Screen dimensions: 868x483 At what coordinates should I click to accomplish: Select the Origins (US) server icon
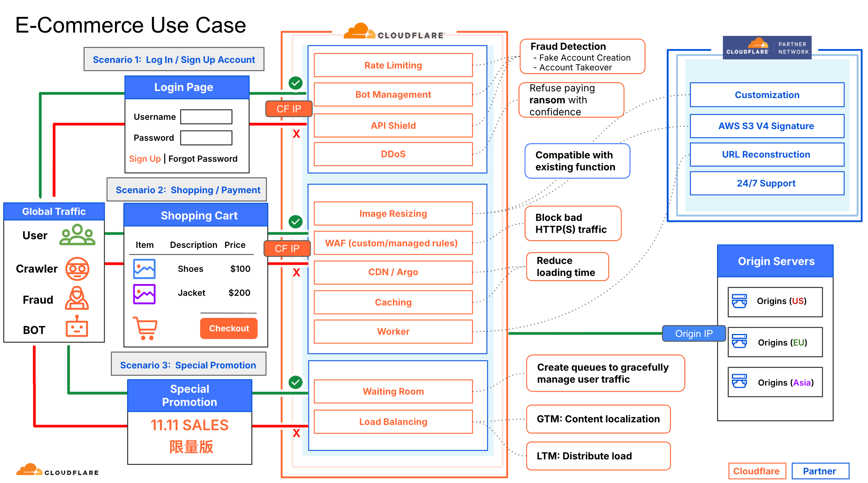[739, 301]
